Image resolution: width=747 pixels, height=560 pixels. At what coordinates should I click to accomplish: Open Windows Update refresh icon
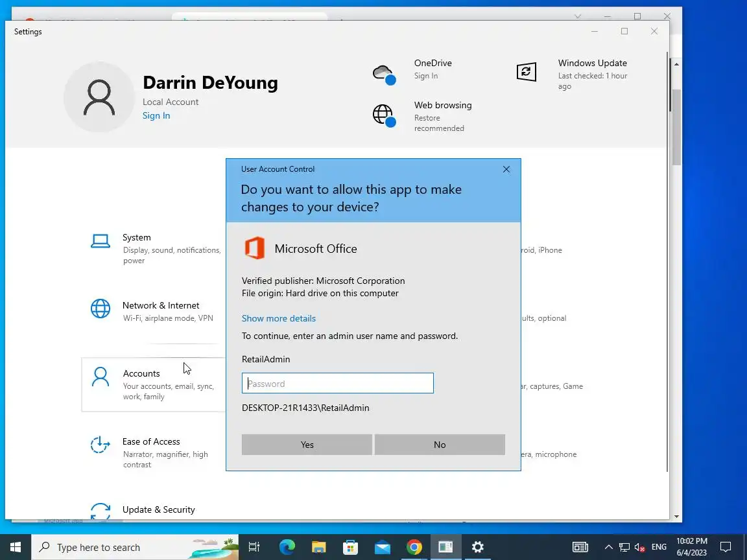[526, 72]
